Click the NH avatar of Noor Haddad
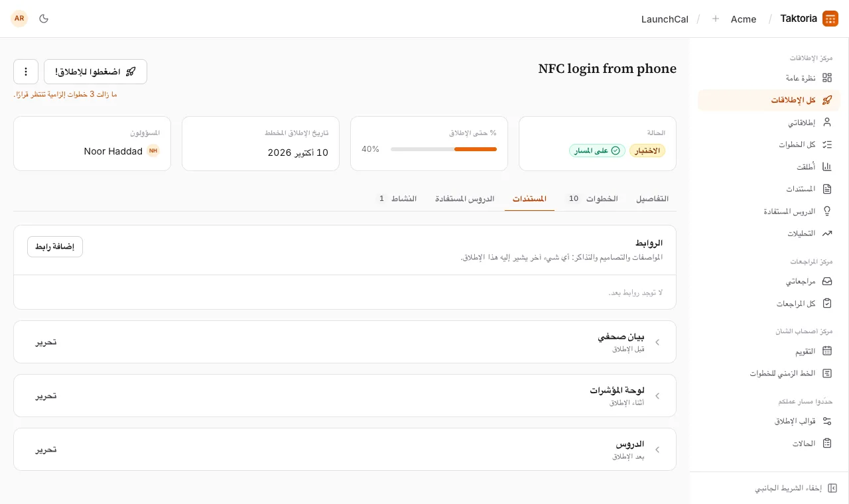Screen dimensions: 849x504 point(153,151)
